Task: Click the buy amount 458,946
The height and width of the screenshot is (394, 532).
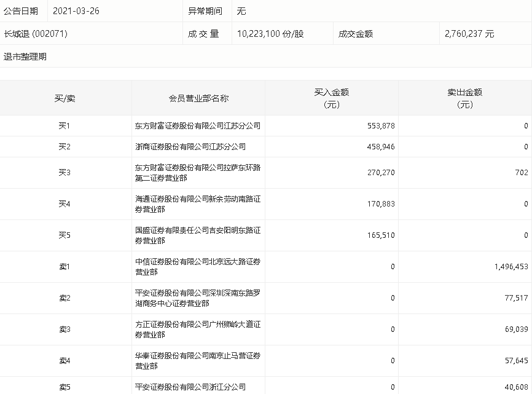Action: [x=381, y=147]
